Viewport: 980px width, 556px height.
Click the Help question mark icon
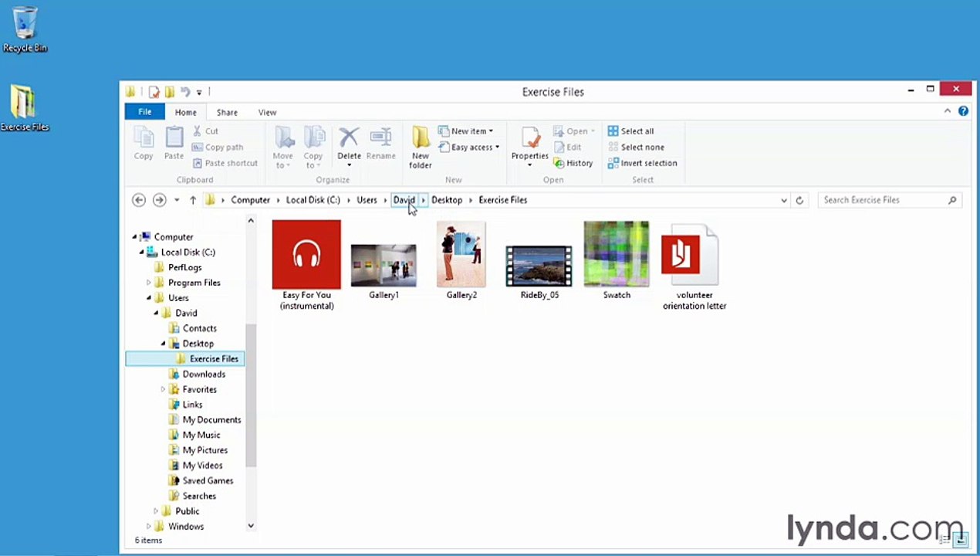coord(963,111)
